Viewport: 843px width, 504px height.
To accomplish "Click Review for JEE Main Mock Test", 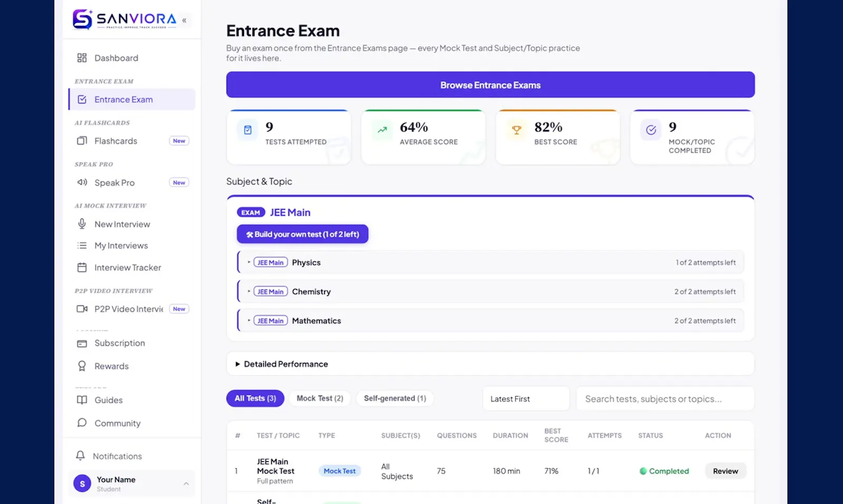I will point(726,471).
